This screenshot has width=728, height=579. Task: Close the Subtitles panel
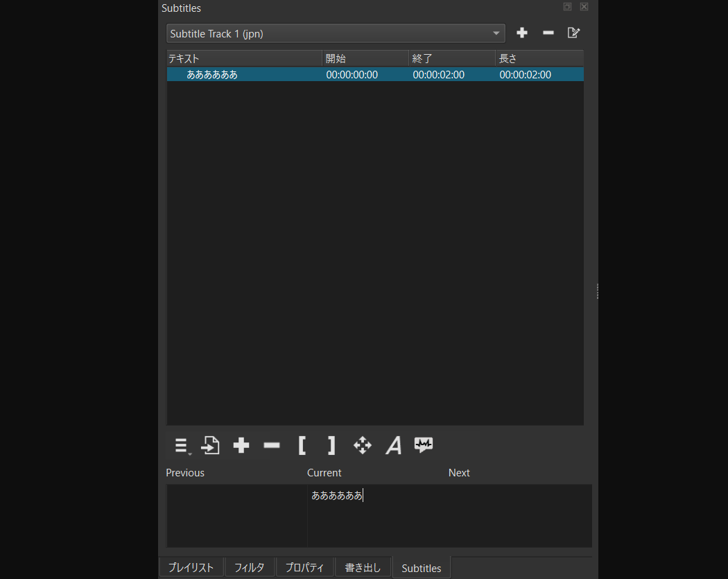point(584,6)
